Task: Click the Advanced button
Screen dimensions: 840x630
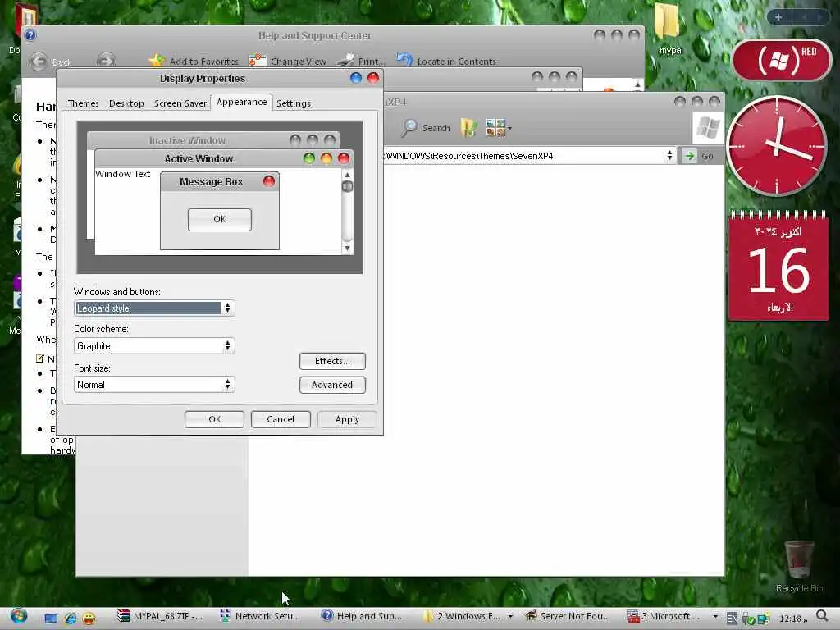Action: point(332,385)
